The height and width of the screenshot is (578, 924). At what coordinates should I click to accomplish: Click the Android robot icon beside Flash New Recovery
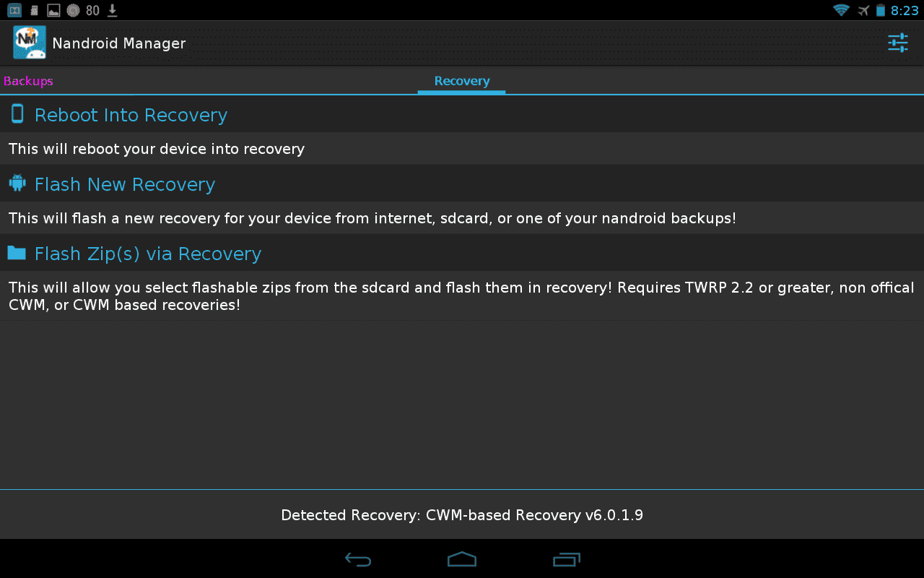pyautogui.click(x=17, y=183)
